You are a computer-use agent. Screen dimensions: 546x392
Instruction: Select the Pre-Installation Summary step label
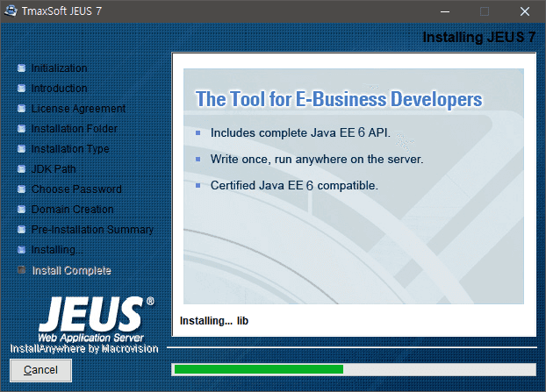click(x=92, y=230)
